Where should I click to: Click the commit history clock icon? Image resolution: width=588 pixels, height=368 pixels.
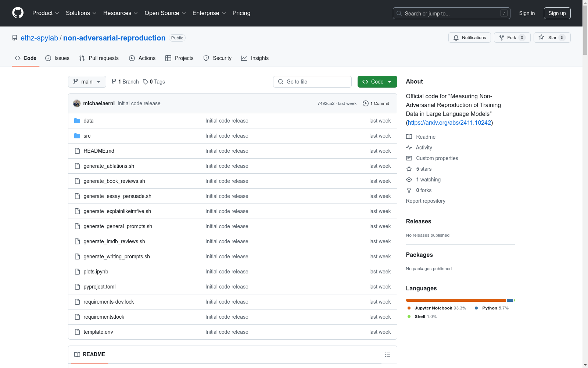(365, 103)
